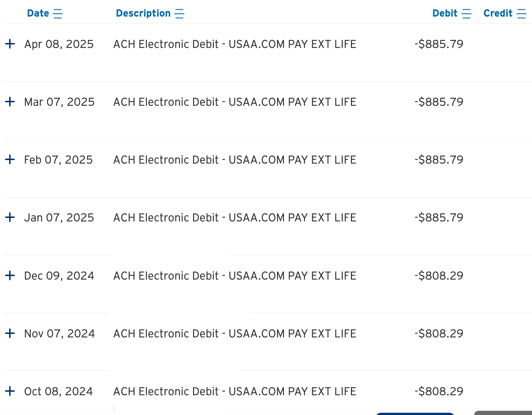532x415 pixels.
Task: Sort by the Date header label
Action: pyautogui.click(x=38, y=13)
